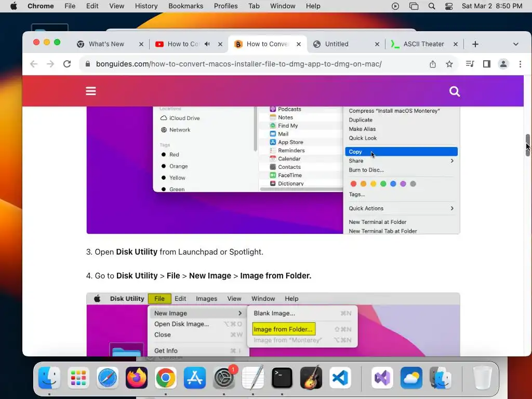
Task: Close the ASCII Theater tab
Action: 455,44
